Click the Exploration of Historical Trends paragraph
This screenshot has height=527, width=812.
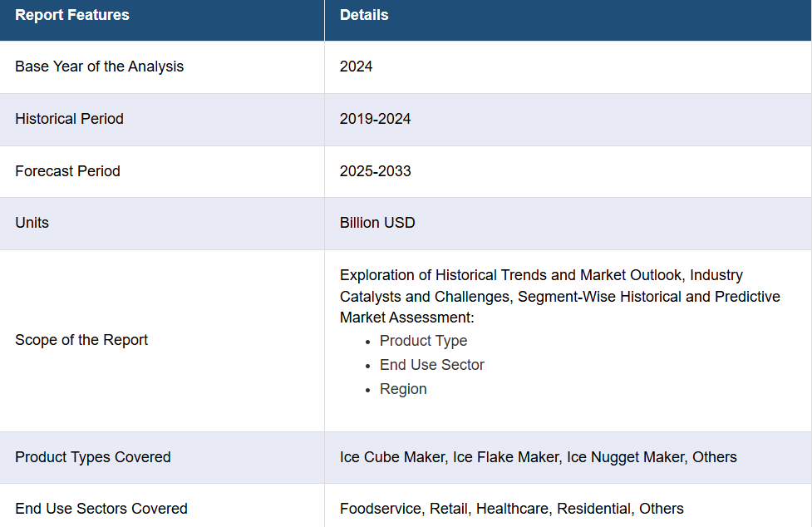(x=560, y=296)
